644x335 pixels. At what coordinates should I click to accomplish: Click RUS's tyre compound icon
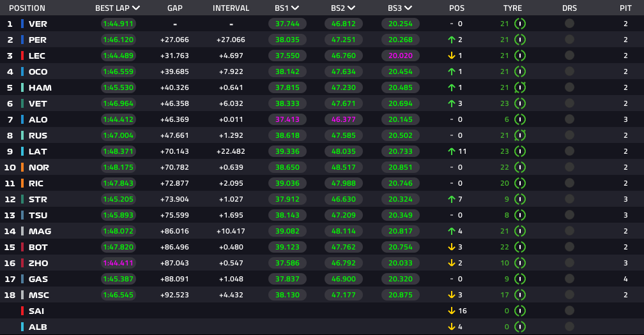tap(520, 135)
